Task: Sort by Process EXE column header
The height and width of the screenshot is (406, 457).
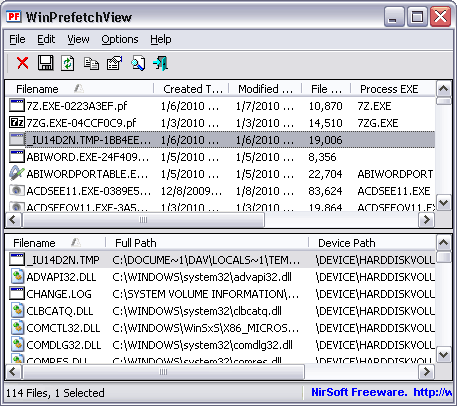Action: [393, 89]
